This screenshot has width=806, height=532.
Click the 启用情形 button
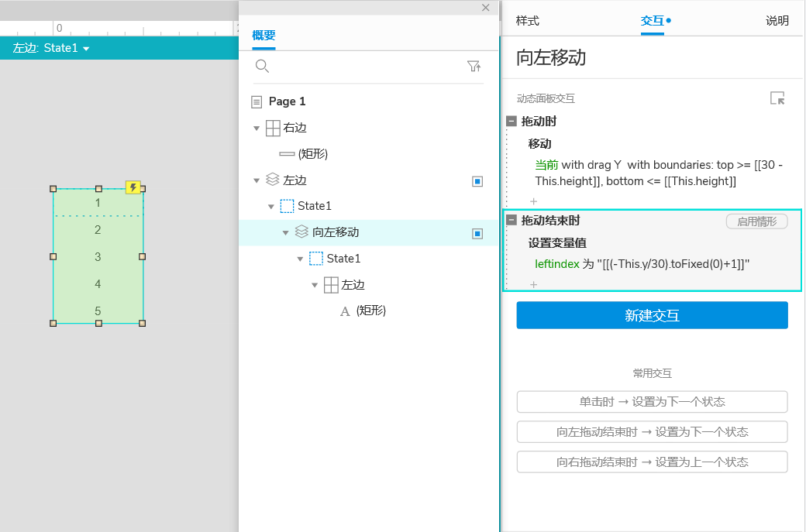click(x=756, y=221)
